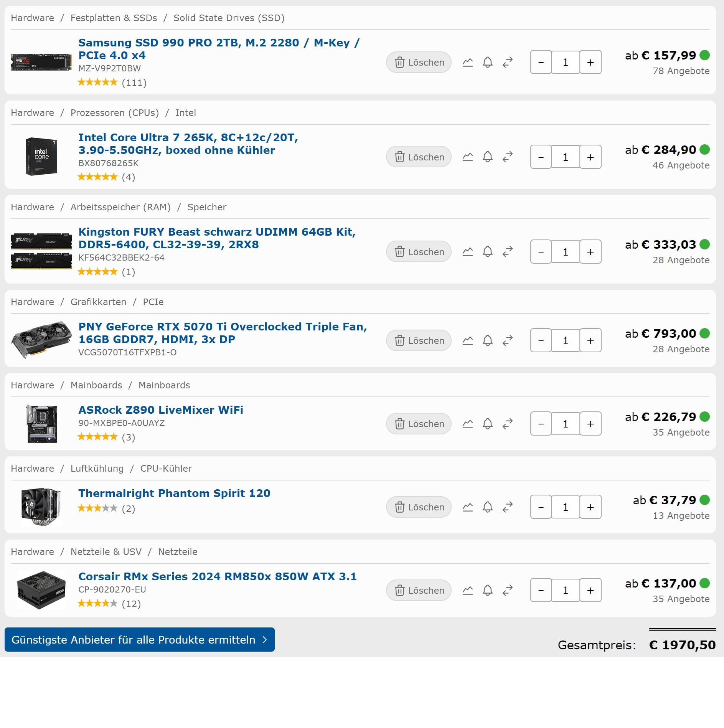The height and width of the screenshot is (728, 724).
Task: Open price history chart for PNY GeForce RTX 5070 Ti
Action: (467, 340)
